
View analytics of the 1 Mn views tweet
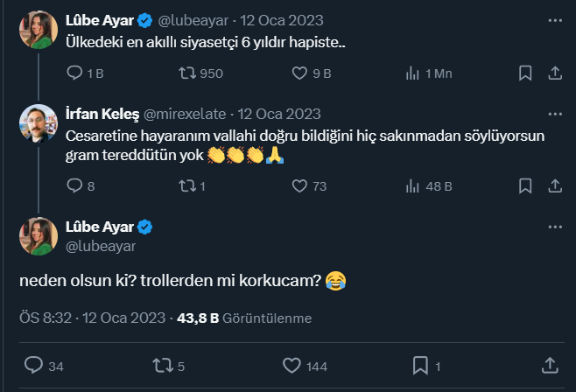pos(412,74)
